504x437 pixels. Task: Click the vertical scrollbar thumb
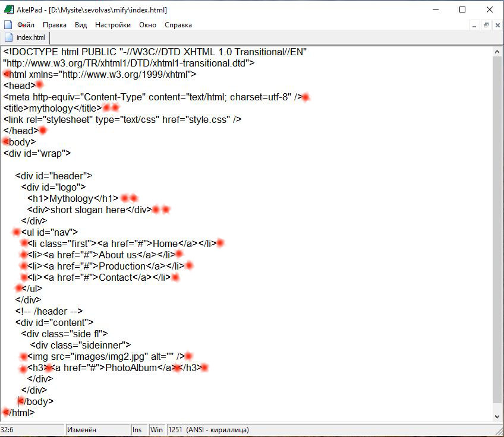tap(497, 226)
